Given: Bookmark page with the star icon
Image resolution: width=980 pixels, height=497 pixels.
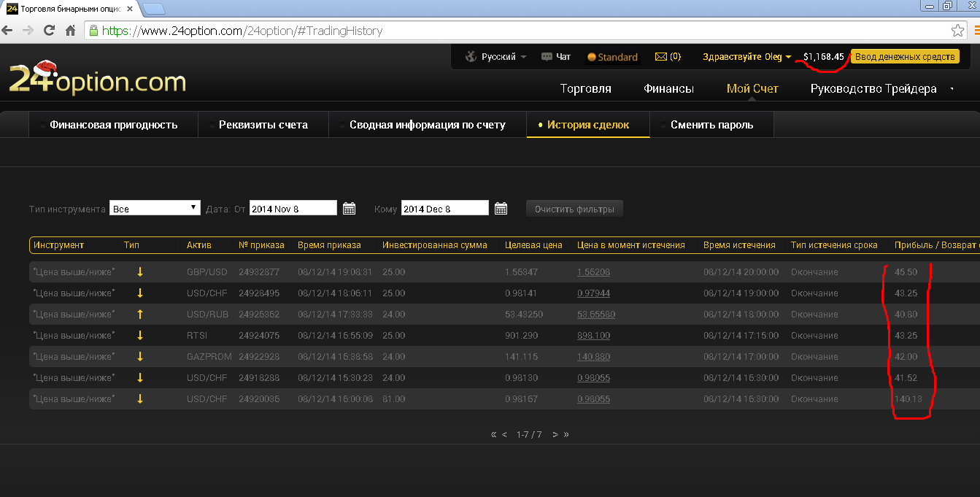Looking at the screenshot, I should (x=958, y=31).
